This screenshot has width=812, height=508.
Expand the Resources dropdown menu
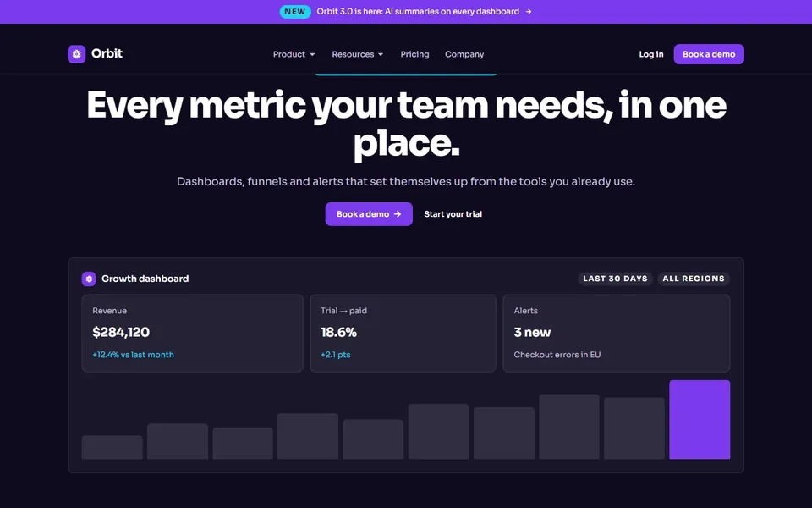[357, 54]
